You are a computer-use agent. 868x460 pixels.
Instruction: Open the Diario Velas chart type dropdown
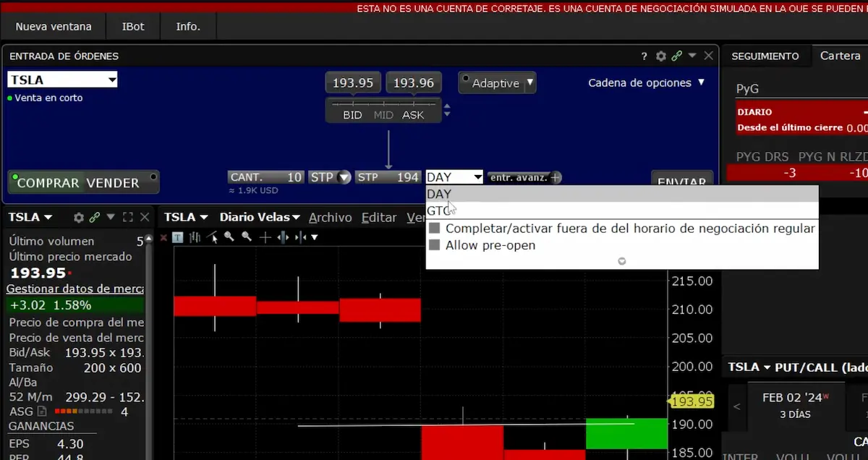coord(259,217)
